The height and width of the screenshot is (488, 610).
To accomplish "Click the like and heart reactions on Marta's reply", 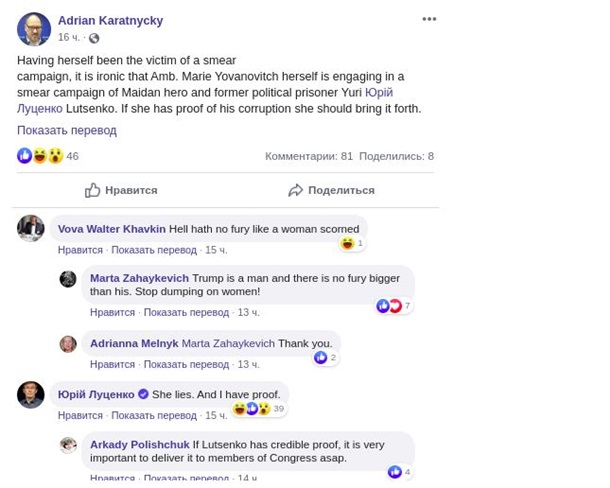I will point(389,306).
